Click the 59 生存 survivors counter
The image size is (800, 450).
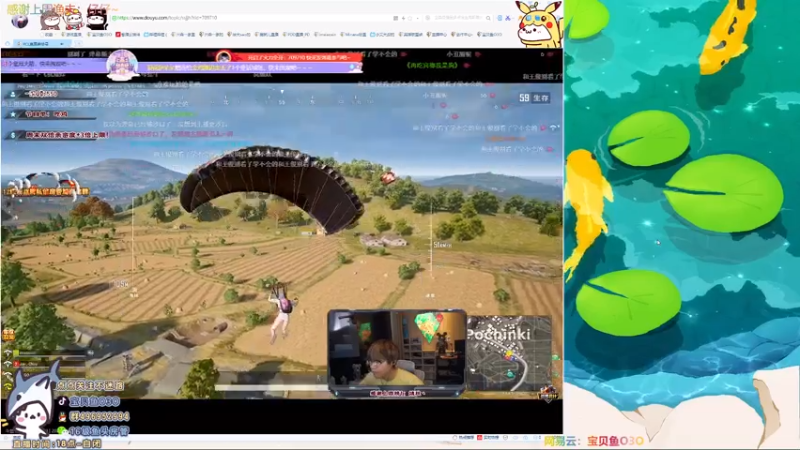(x=534, y=97)
